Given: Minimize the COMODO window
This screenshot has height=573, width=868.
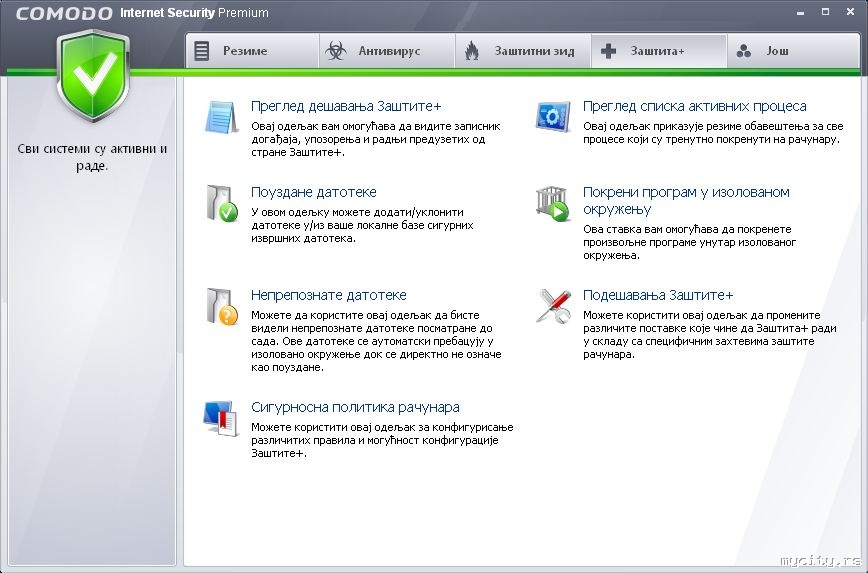Looking at the screenshot, I should click(800, 12).
